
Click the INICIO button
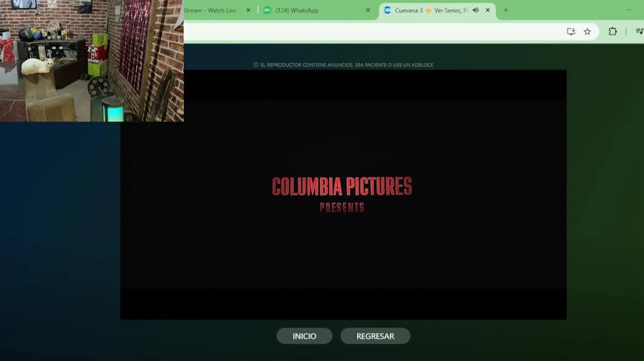pos(304,336)
